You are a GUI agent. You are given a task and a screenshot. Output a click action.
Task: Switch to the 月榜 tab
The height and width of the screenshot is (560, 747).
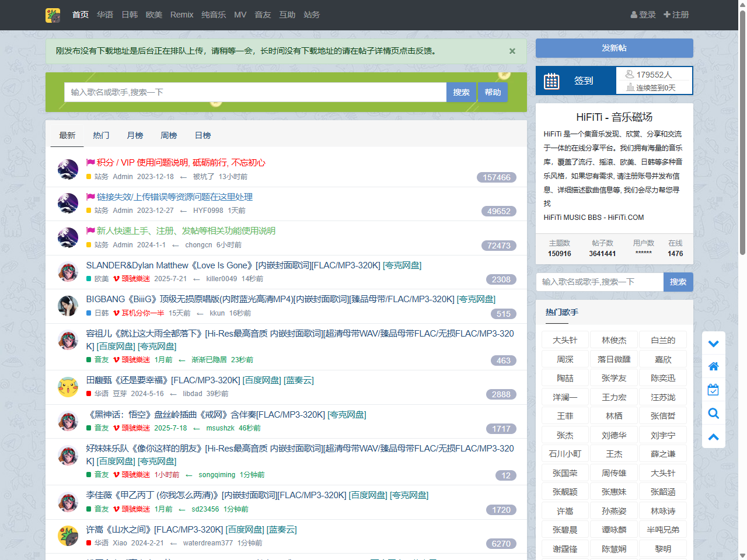pyautogui.click(x=135, y=135)
